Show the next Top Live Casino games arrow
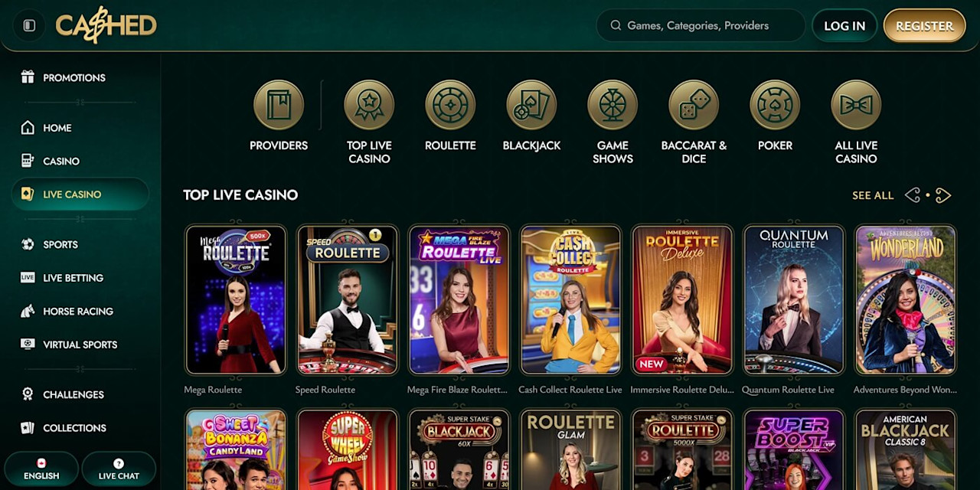 click(943, 195)
